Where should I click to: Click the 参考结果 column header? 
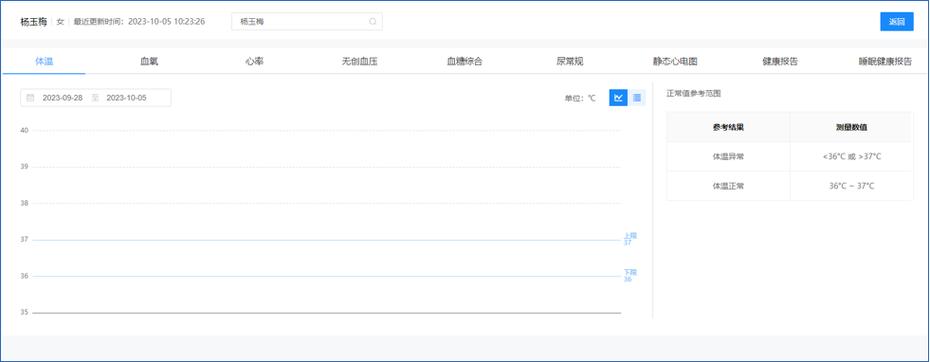tap(728, 127)
